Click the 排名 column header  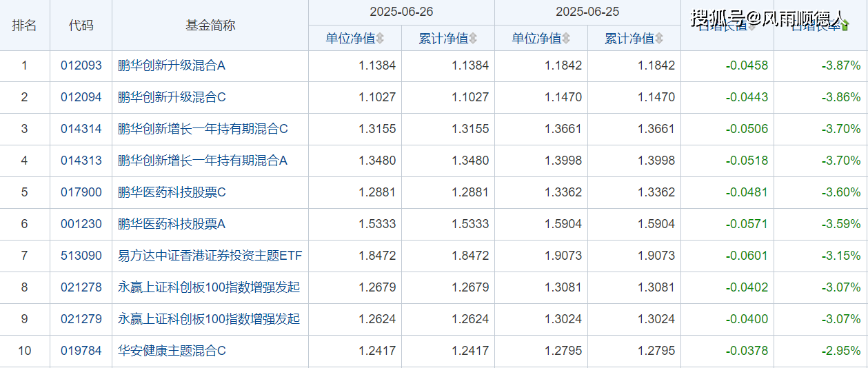25,25
